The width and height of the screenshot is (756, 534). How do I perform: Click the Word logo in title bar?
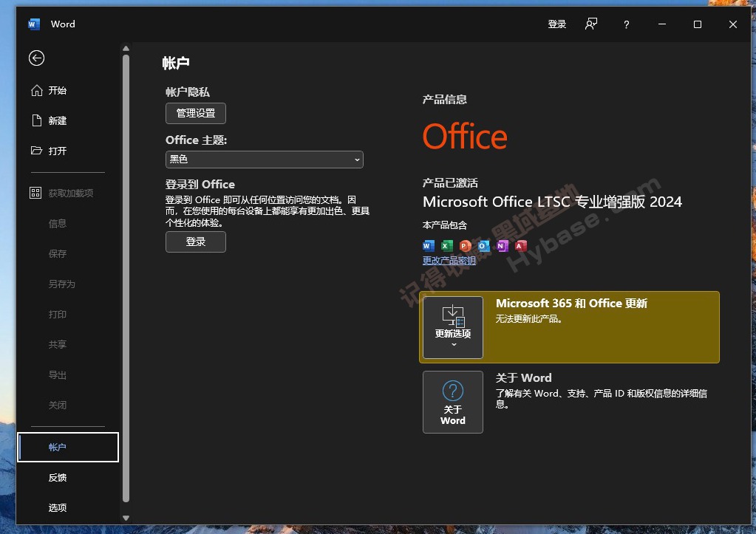pos(34,24)
